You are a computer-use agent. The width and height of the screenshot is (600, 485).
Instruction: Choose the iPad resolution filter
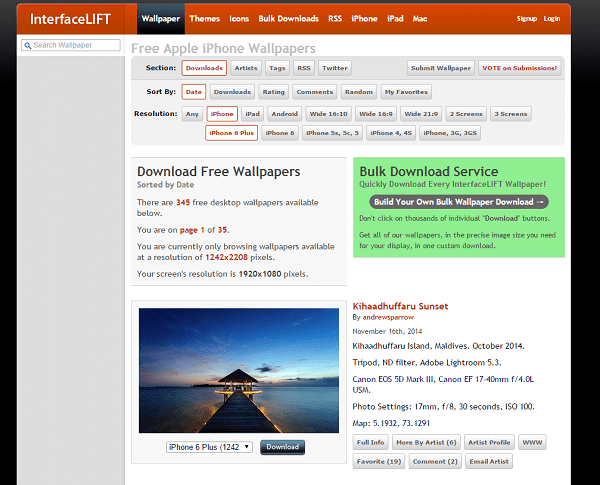(253, 114)
